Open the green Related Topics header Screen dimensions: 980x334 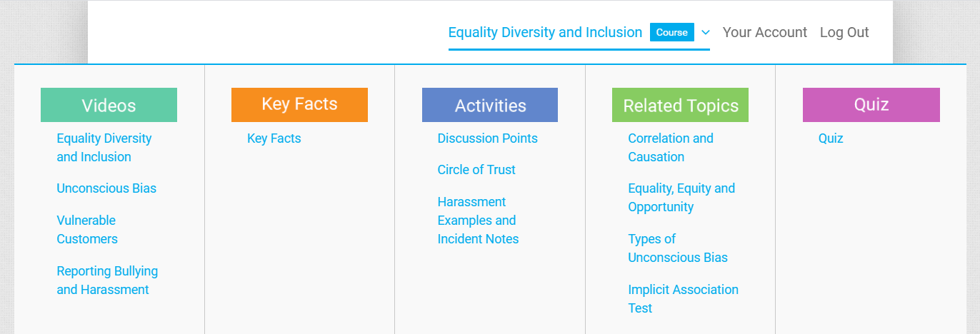tap(680, 105)
